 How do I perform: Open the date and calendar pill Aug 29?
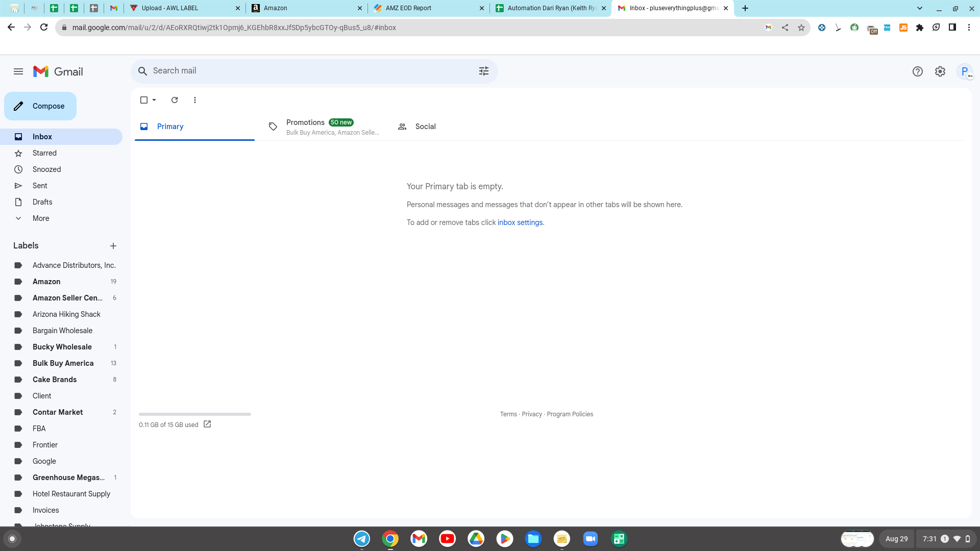coord(897,539)
